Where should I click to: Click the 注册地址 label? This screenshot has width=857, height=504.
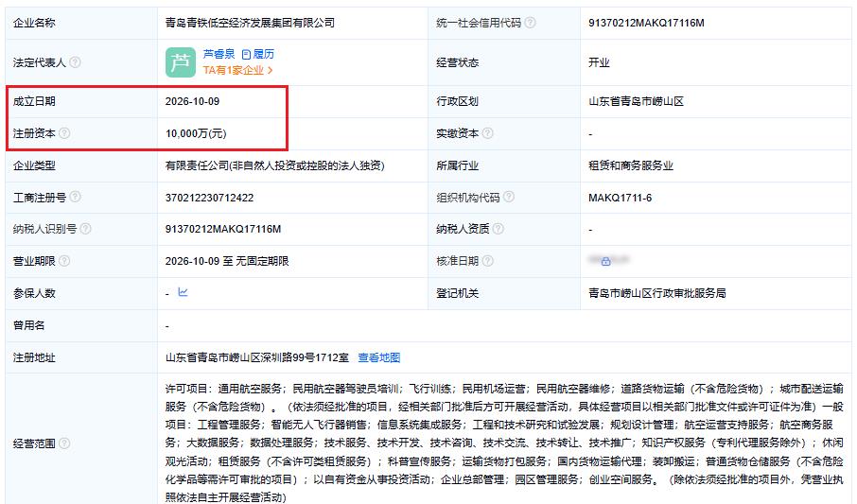(x=34, y=357)
